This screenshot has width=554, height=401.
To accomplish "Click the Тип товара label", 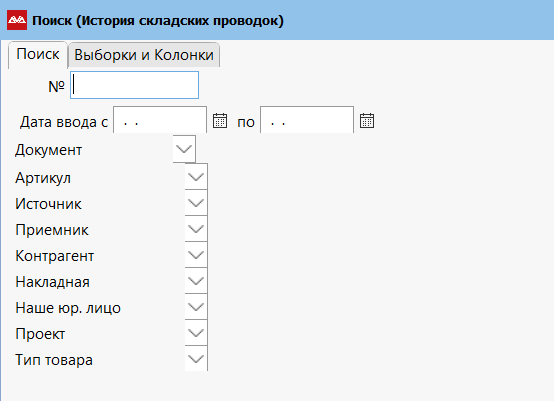I will (x=54, y=360).
